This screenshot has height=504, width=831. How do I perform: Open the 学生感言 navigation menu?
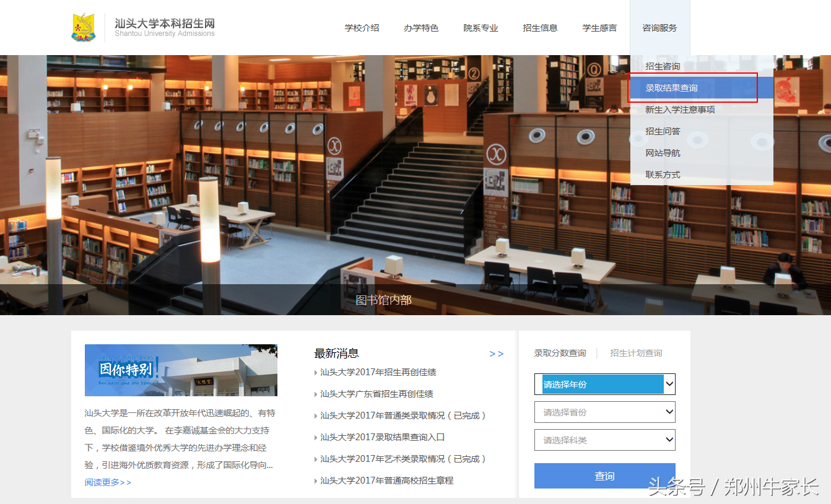(x=599, y=27)
